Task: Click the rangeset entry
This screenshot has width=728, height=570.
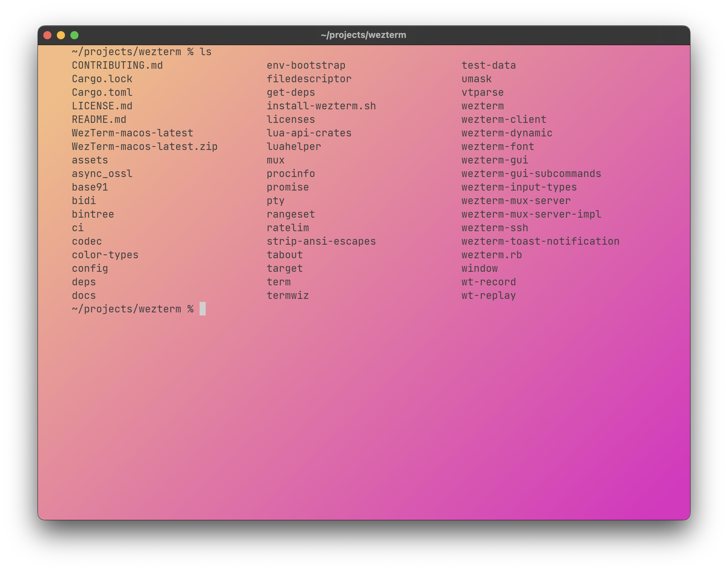Action: pyautogui.click(x=291, y=214)
